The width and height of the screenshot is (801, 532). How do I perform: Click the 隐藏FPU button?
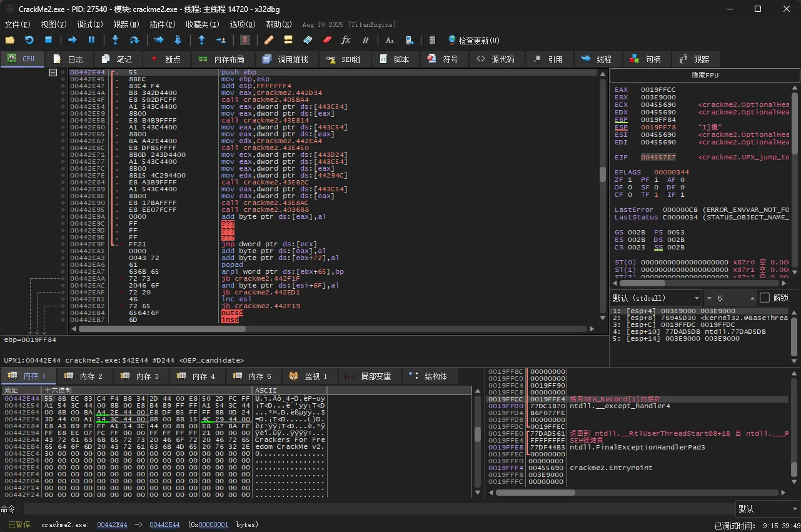[x=705, y=75]
